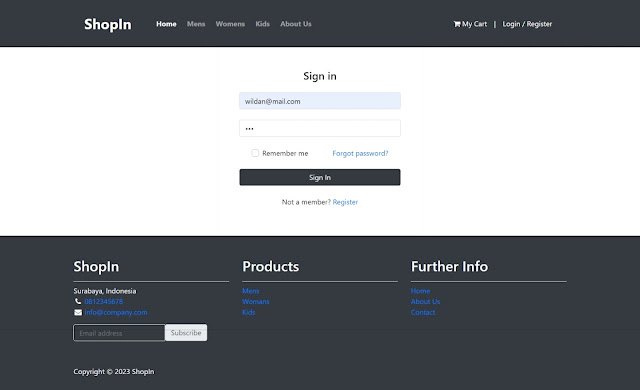This screenshot has width=640, height=390.
Task: Call the 0812345678 phone link
Action: (104, 301)
